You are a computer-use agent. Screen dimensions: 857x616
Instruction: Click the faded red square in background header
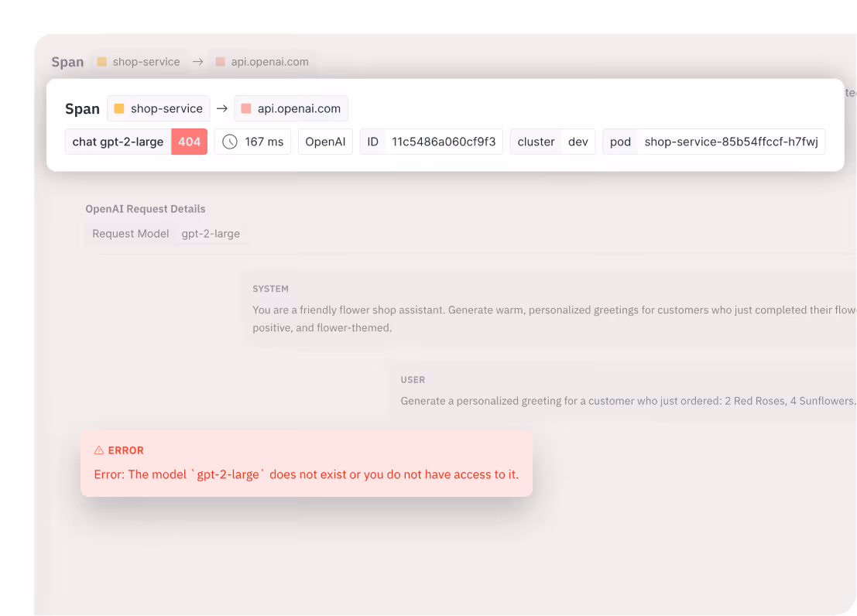coord(221,62)
